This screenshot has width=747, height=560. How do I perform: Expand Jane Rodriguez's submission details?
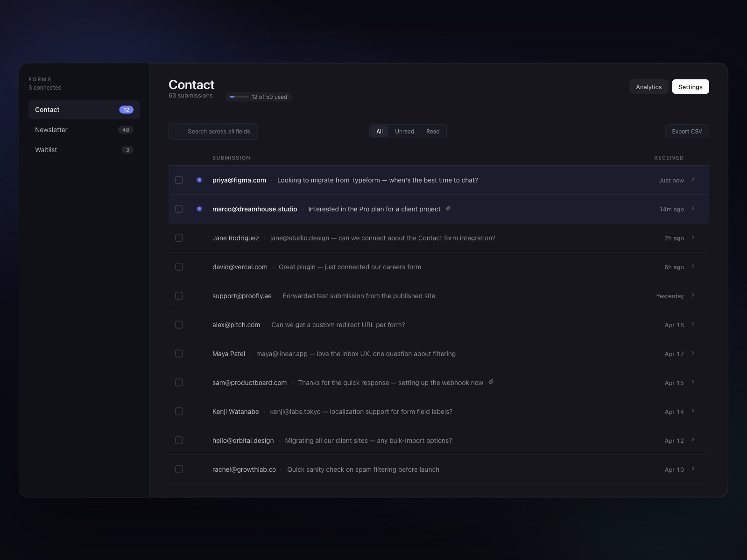693,238
